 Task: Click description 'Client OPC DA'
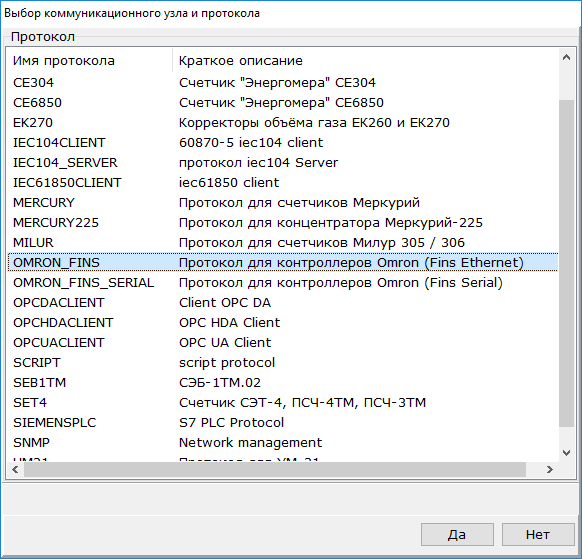click(225, 303)
